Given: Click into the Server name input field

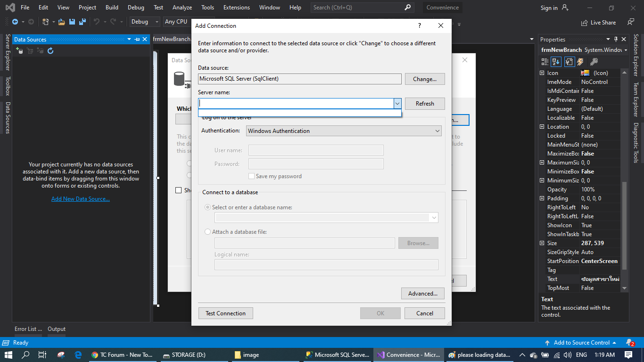Looking at the screenshot, I should (296, 104).
